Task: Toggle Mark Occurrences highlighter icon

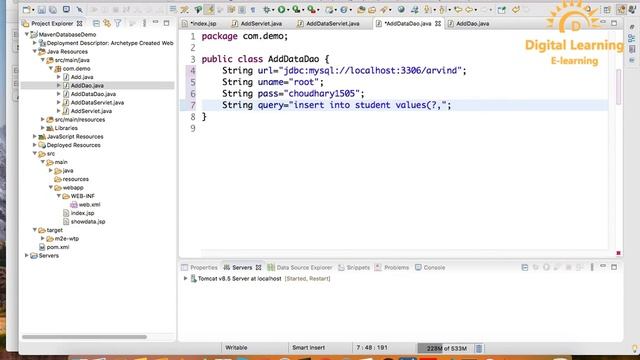Action: [x=209, y=9]
